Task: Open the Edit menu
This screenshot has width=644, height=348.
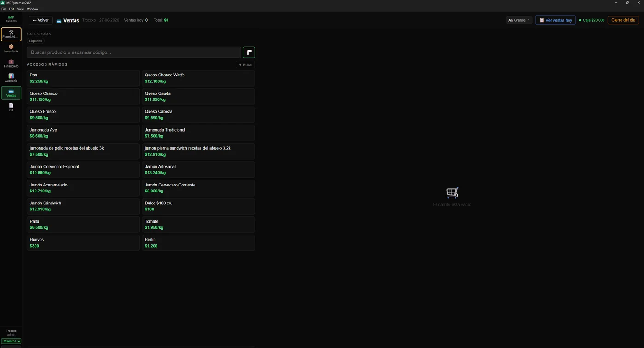Action: pos(11,9)
